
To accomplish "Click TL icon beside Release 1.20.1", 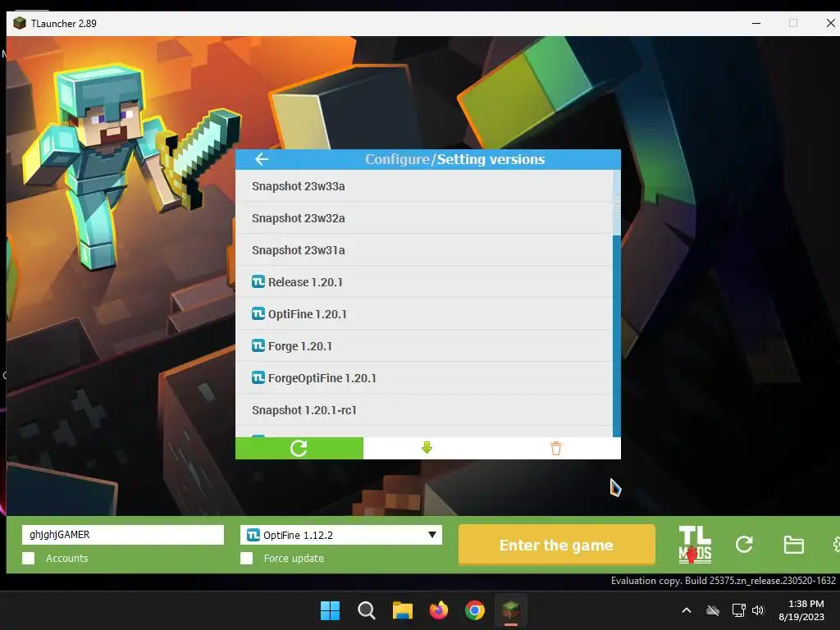I will [258, 282].
